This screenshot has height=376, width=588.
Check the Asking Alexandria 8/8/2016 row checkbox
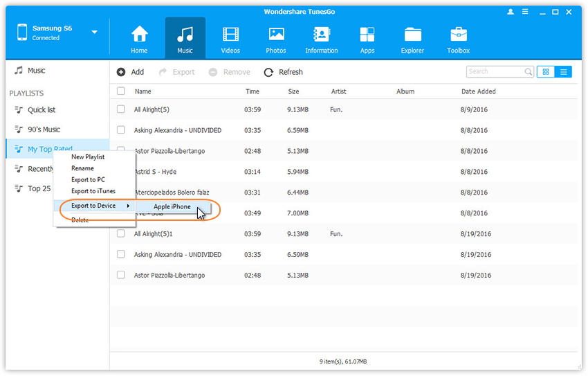pos(121,130)
